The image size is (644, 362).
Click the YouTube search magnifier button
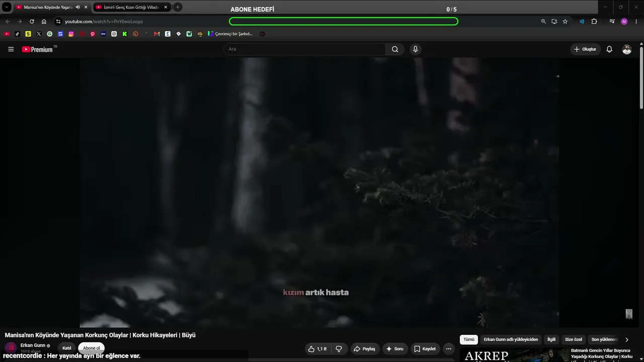[x=395, y=49]
